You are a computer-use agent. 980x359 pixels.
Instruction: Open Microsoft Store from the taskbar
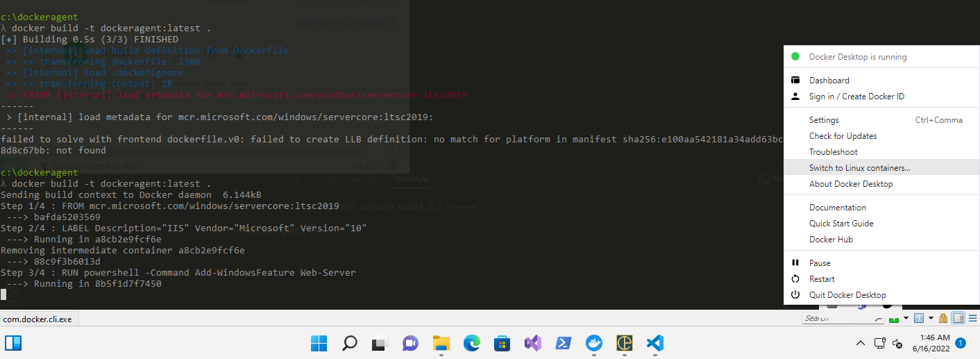pyautogui.click(x=502, y=343)
